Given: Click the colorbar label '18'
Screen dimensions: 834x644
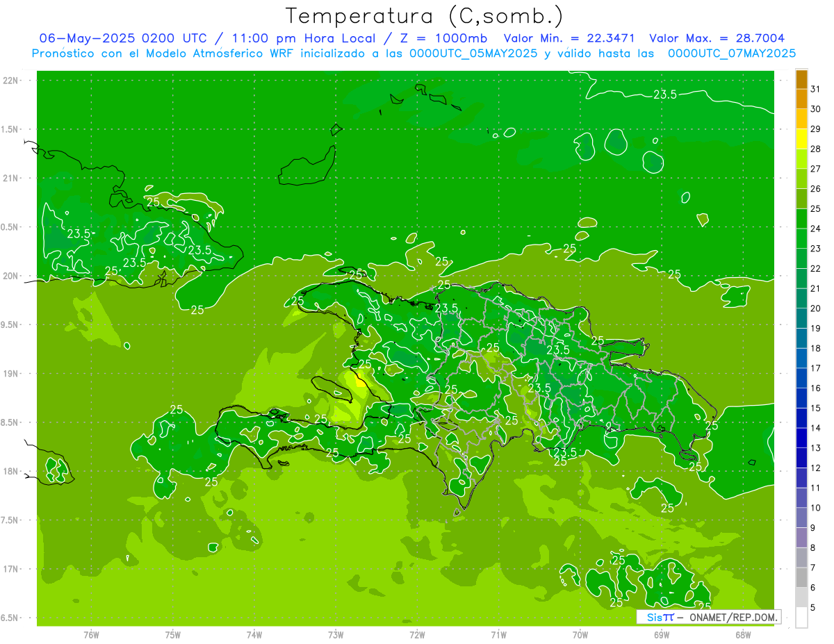Looking at the screenshot, I should click(x=815, y=349).
